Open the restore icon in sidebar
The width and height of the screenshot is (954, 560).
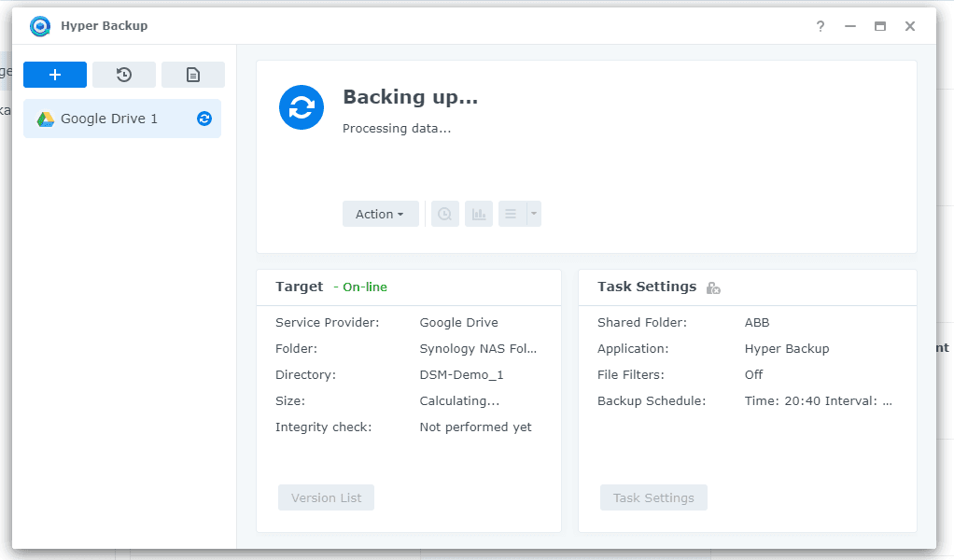coord(124,75)
